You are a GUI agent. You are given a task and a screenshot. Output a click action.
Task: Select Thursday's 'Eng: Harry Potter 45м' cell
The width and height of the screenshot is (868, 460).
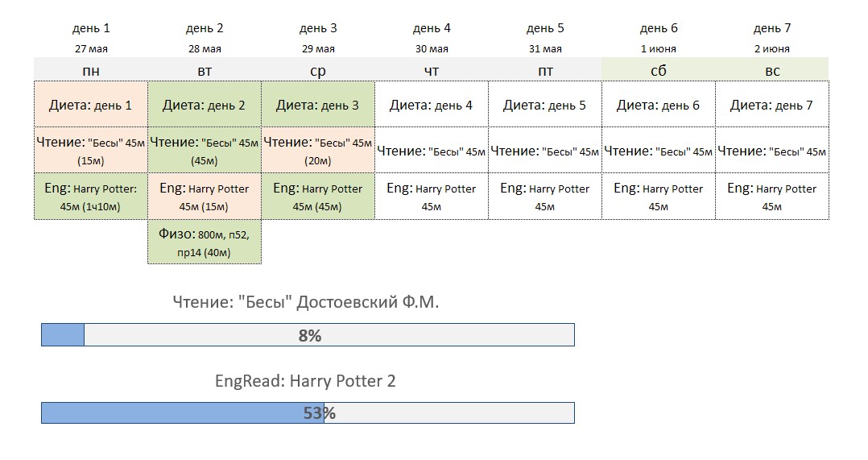coord(432,197)
